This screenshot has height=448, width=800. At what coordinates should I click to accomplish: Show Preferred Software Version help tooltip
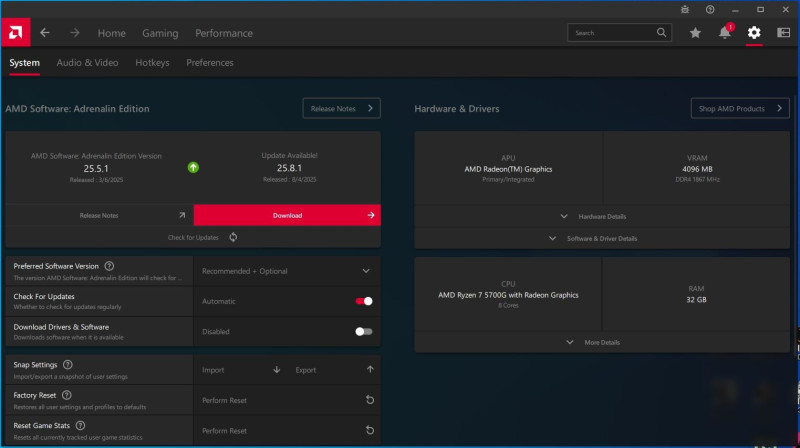tap(109, 266)
